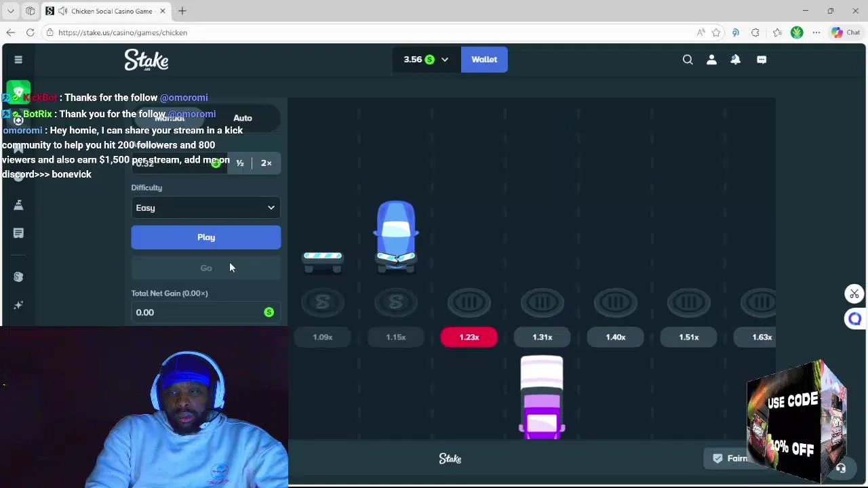
Task: Click the streamer webcam overlay
Action: (144, 407)
